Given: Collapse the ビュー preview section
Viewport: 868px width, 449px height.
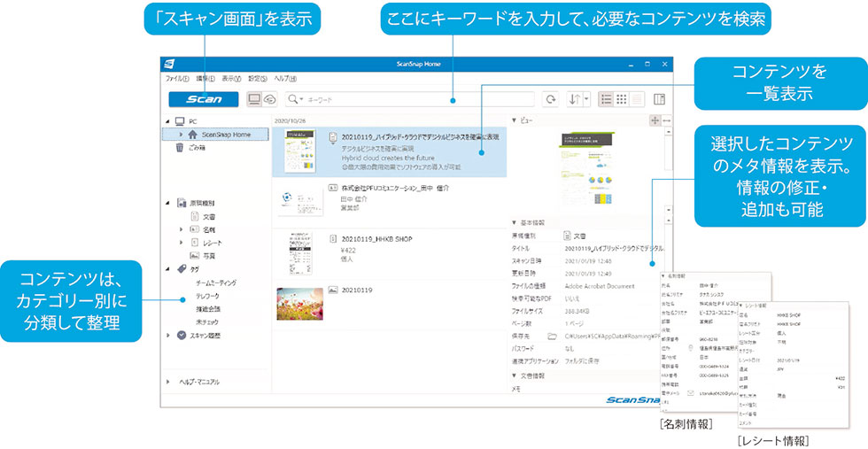Looking at the screenshot, I should tap(514, 120).
